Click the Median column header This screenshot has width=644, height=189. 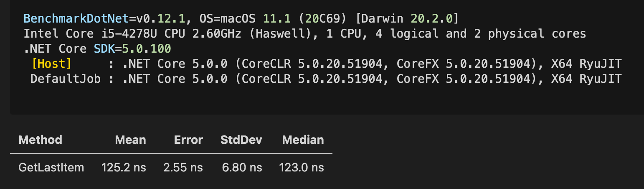303,140
